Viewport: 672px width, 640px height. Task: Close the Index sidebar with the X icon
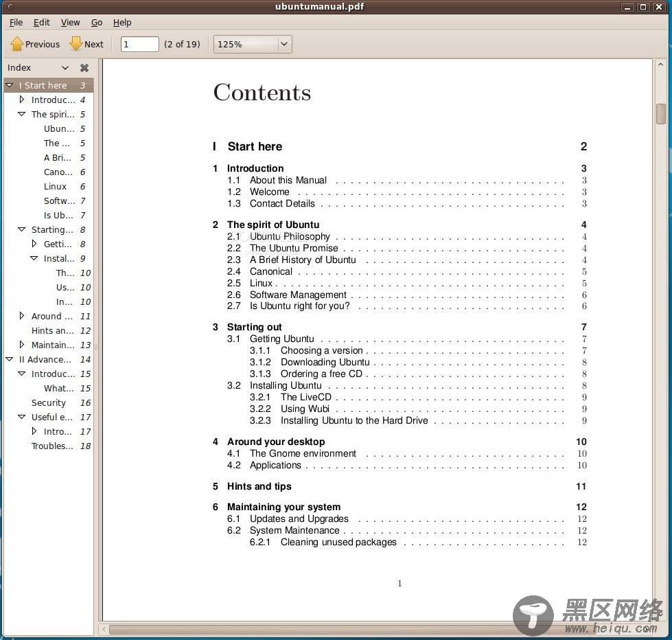coord(84,68)
